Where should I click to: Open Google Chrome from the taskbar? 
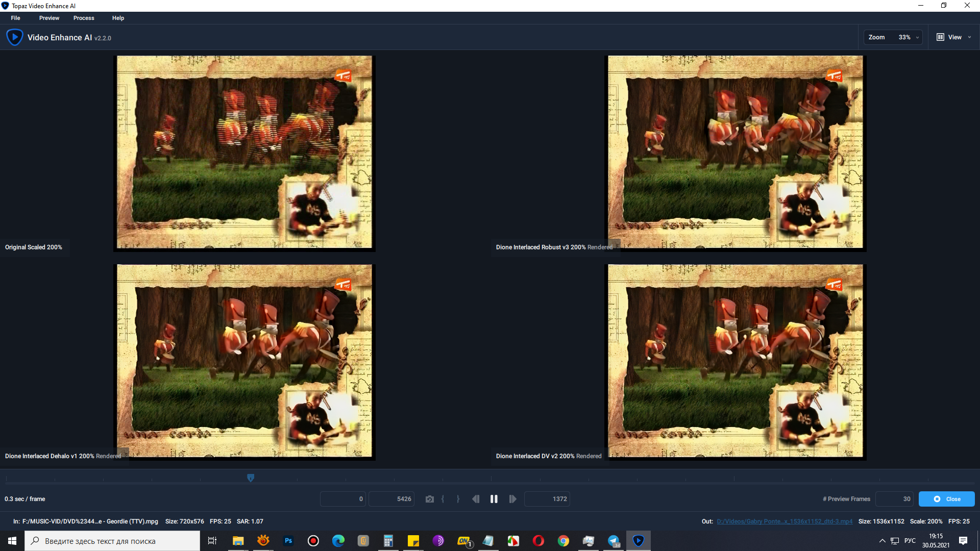[x=563, y=541]
